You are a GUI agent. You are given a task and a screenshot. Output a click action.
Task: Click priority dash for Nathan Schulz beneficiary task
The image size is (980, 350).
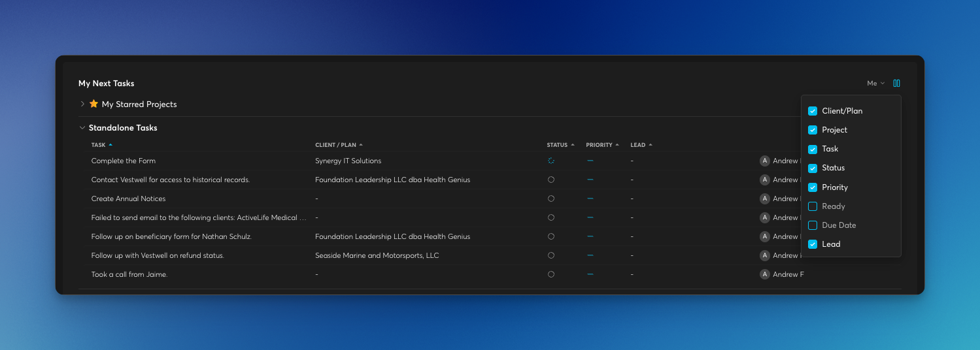coord(590,236)
